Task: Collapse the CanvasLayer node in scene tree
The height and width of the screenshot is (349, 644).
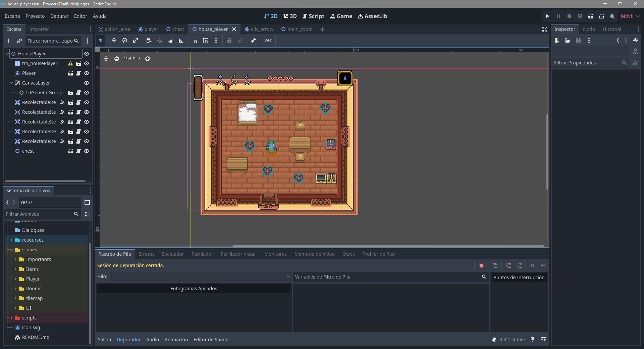Action: [11, 83]
